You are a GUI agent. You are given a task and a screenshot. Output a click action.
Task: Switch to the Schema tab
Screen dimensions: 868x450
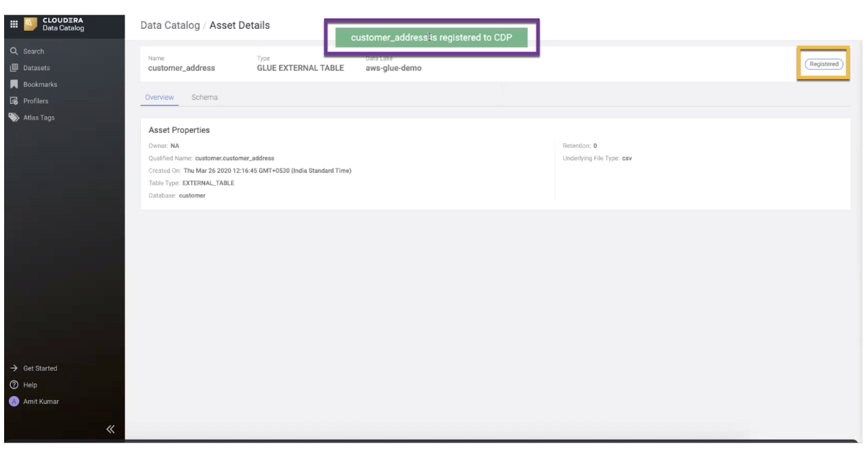click(204, 97)
